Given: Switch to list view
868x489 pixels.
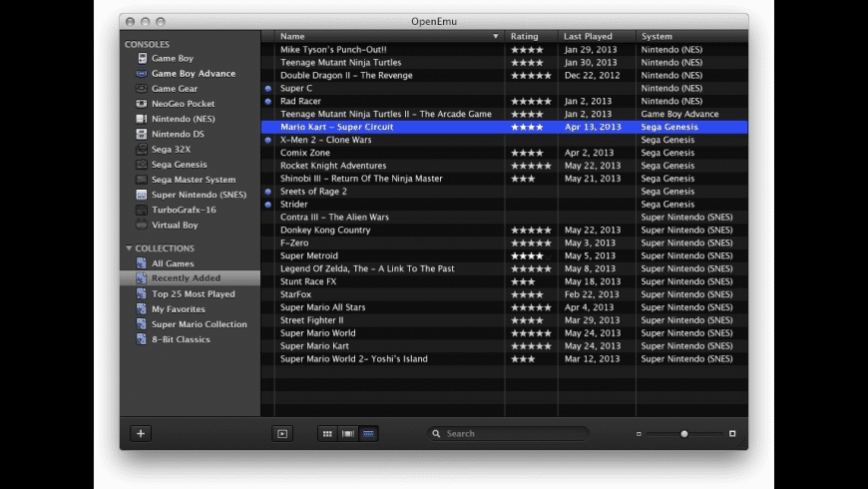Looking at the screenshot, I should click(369, 434).
